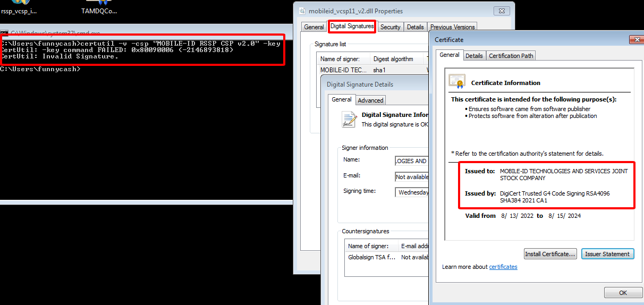Switch to Details tab in Certificate window

coord(474,56)
